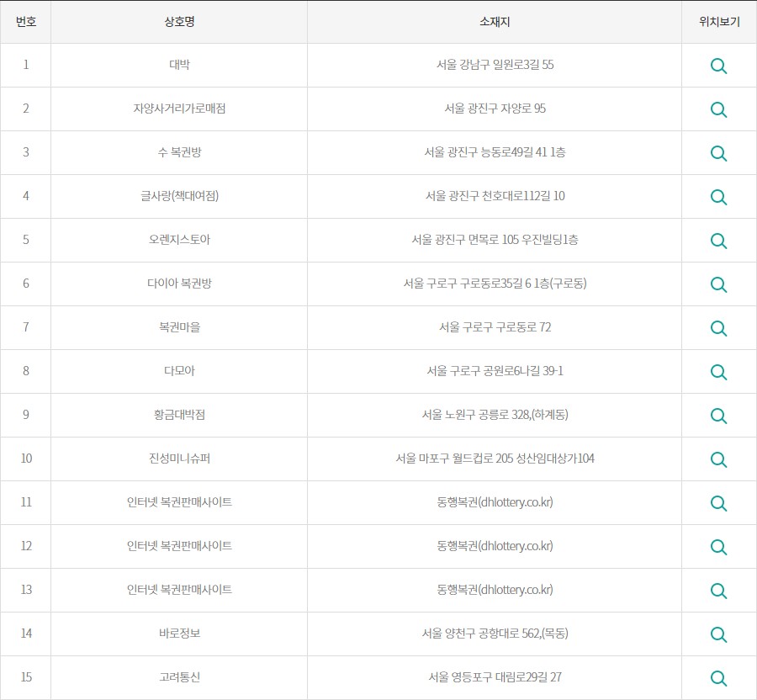Click 동행복권(dhlottery.co.kr) in row 12

coord(495,545)
